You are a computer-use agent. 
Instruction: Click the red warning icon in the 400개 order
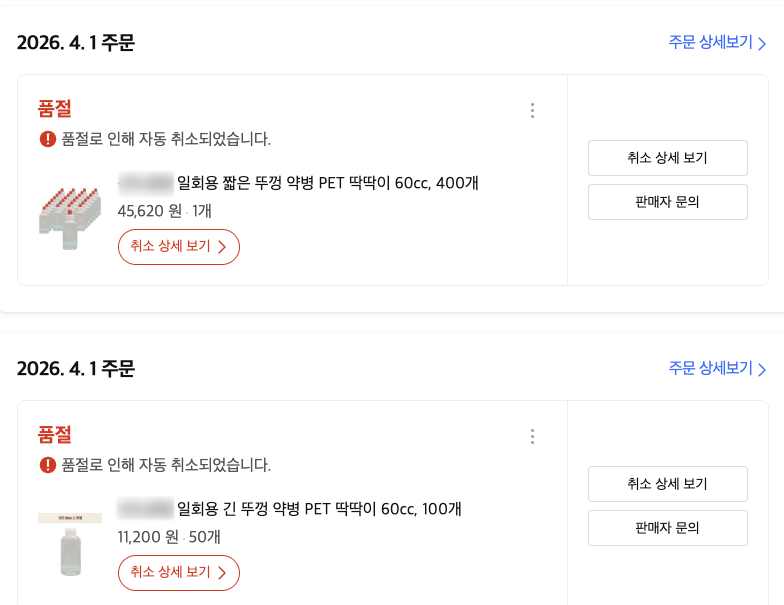click(47, 139)
